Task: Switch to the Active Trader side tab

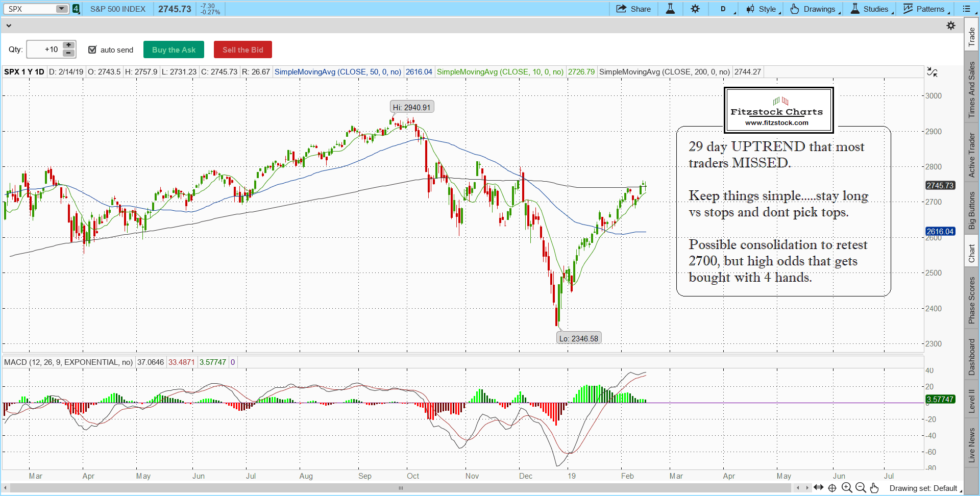Action: (x=971, y=155)
